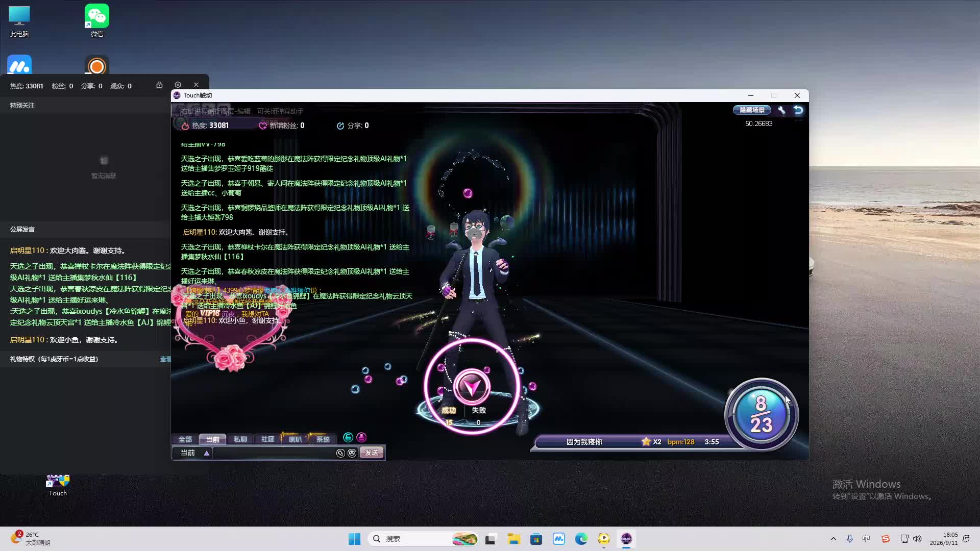The width and height of the screenshot is (980, 551).
Task: Open the 社团 club chat tab
Action: click(267, 439)
